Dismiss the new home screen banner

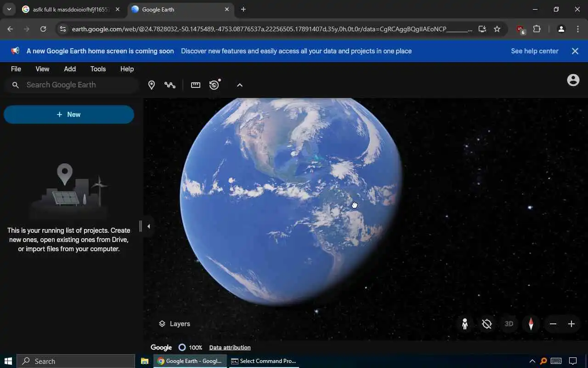[575, 51]
